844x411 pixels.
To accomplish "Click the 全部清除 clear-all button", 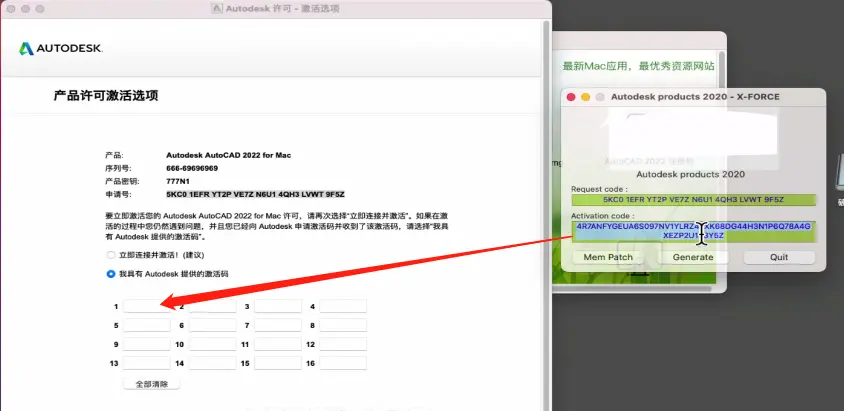I will click(x=152, y=384).
